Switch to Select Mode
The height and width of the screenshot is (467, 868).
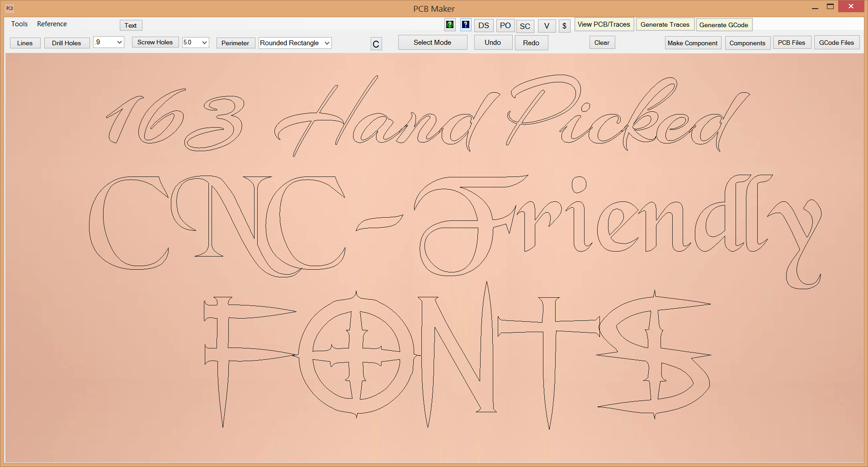pyautogui.click(x=432, y=42)
